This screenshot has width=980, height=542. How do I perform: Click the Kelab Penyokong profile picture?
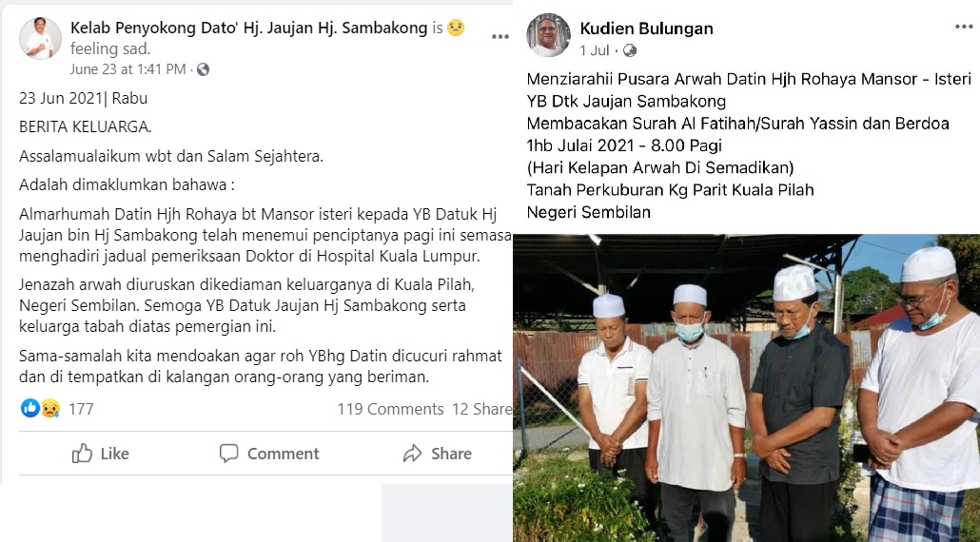tap(41, 38)
